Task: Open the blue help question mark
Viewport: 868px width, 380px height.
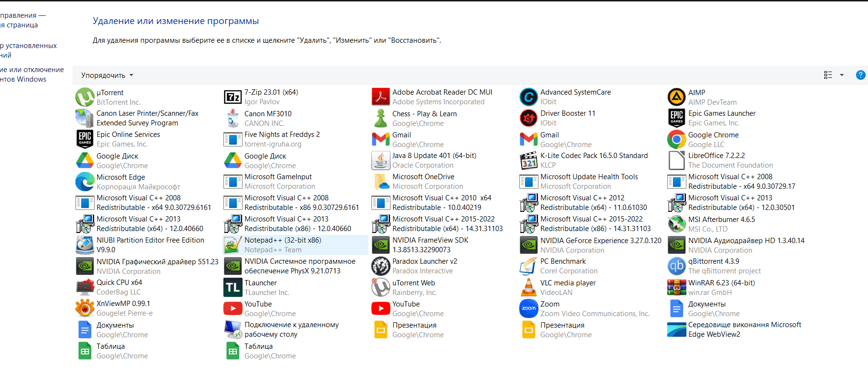Action: point(861,75)
